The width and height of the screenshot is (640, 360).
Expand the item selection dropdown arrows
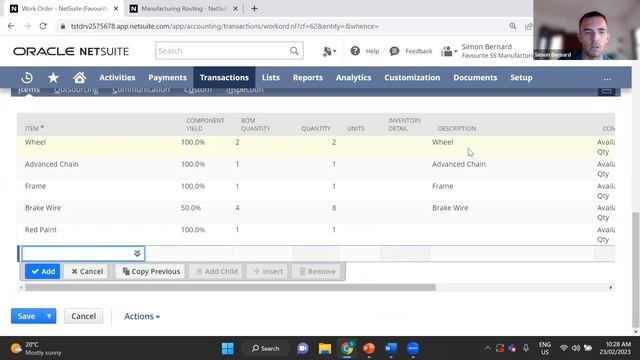[137, 253]
